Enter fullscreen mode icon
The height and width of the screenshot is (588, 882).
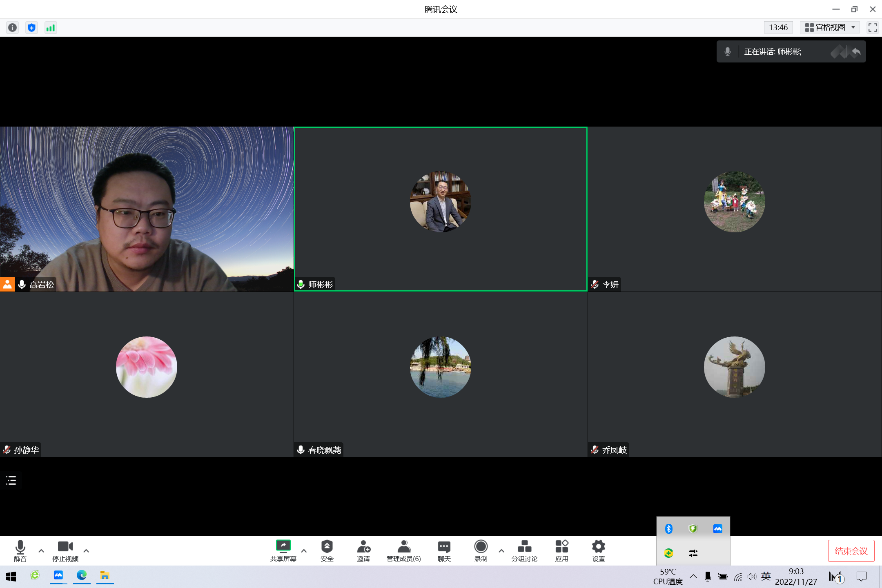[x=873, y=27]
